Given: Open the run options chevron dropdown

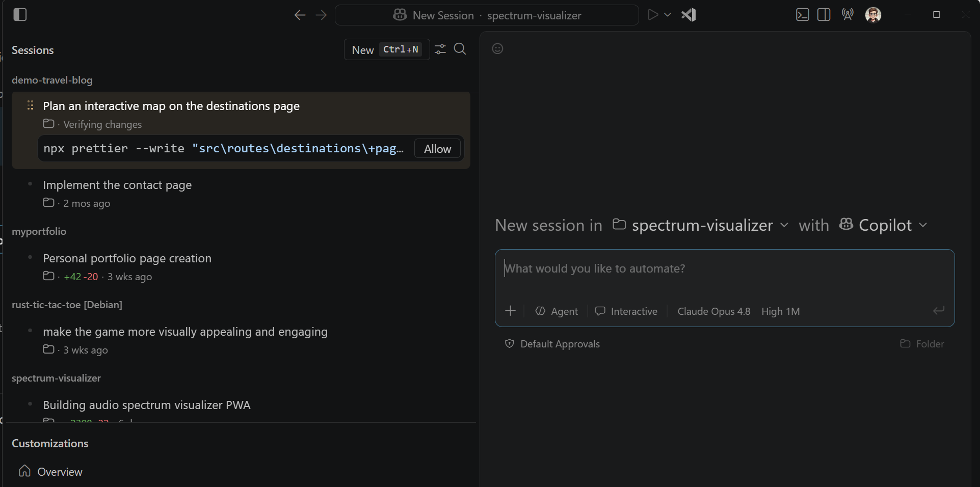Looking at the screenshot, I should [x=668, y=15].
